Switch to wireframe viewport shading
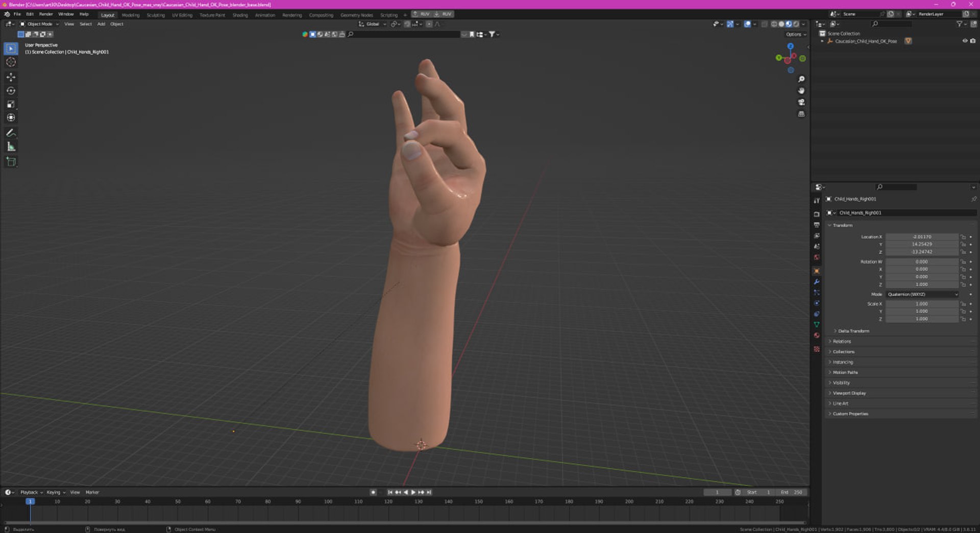Viewport: 980px width, 533px height. point(774,24)
